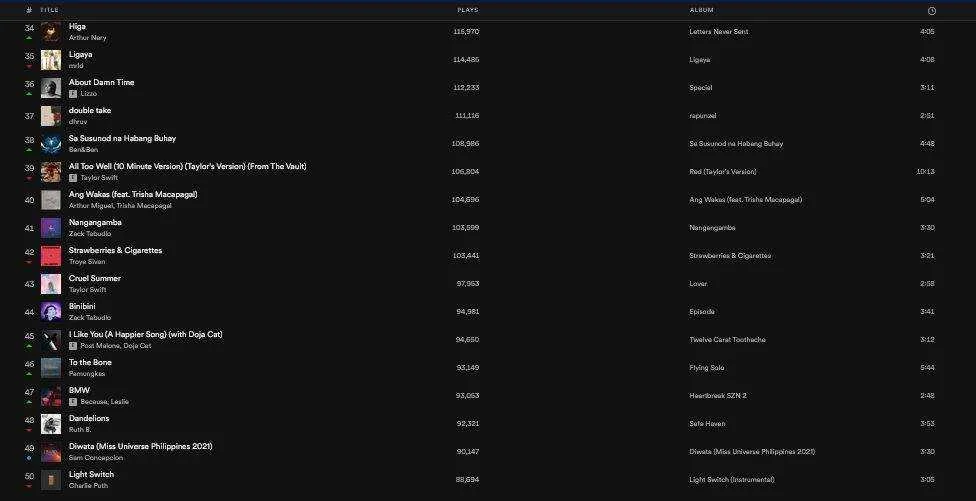Screen dimensions: 976x501
Task: Open album Special
Action: pos(701,88)
